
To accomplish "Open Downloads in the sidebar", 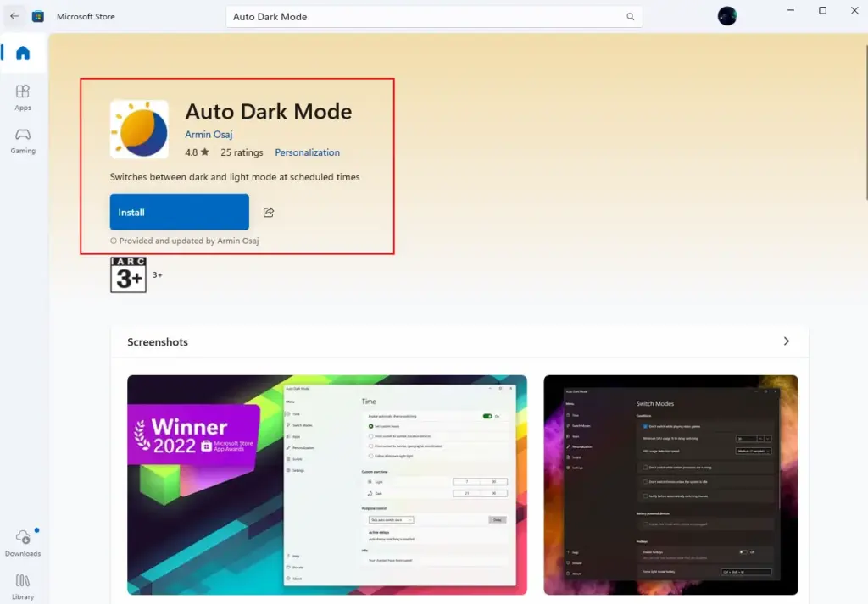I will tap(23, 543).
